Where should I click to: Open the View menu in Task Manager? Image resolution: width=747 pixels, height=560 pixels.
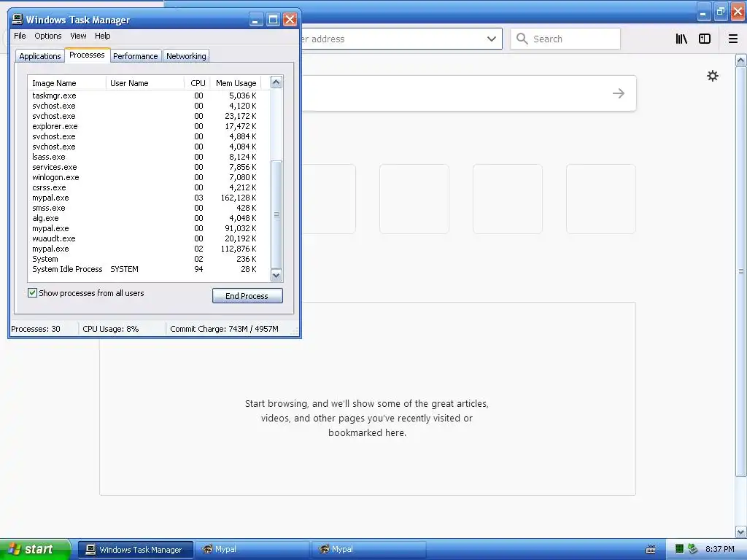(x=78, y=36)
